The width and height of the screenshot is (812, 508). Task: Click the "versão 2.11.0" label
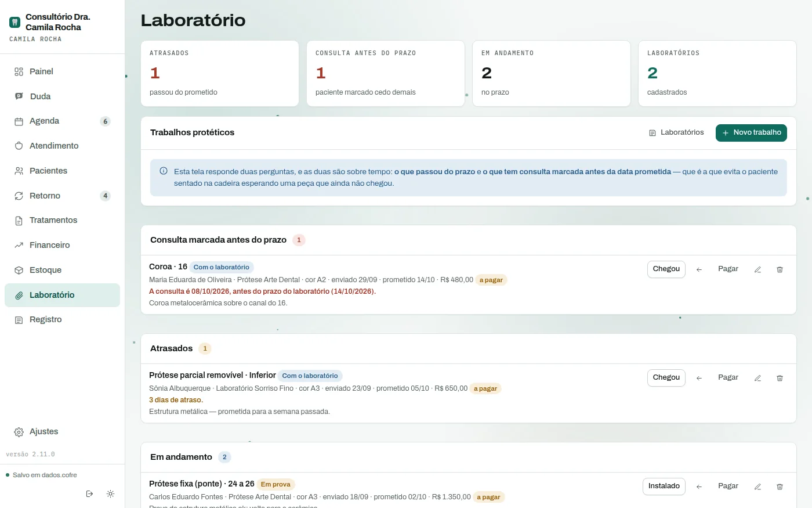(x=30, y=455)
